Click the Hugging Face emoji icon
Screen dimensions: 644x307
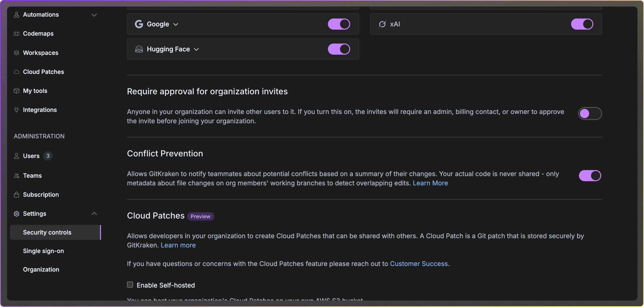139,49
